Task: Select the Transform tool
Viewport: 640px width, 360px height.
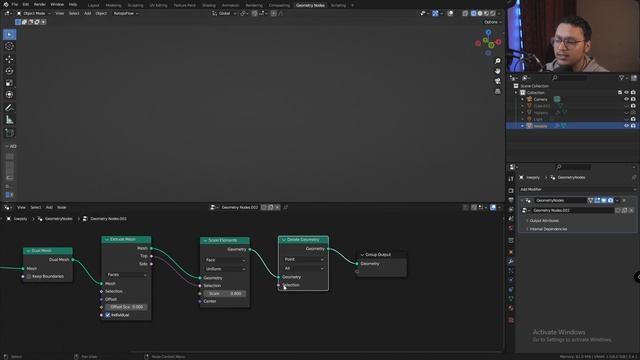Action: 9,95
